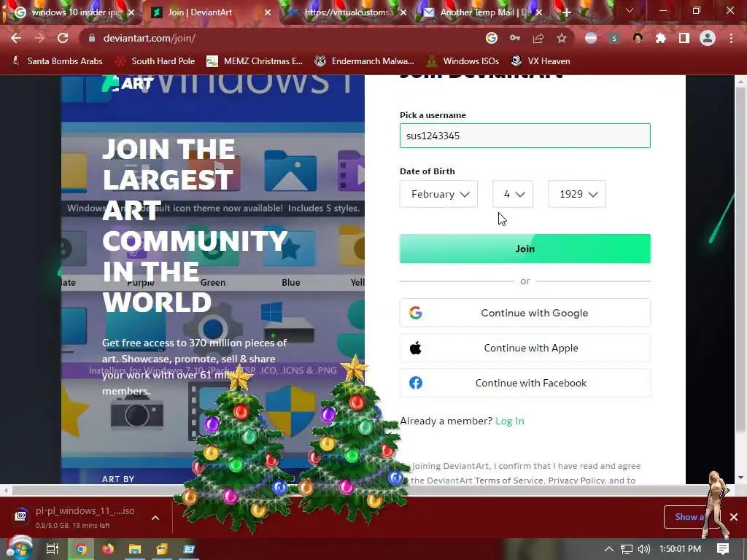Click the horizontal page scrollbar

(x=366, y=490)
